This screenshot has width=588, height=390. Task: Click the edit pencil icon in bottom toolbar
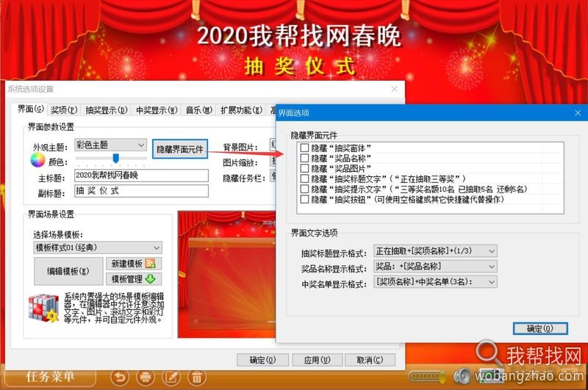171,377
